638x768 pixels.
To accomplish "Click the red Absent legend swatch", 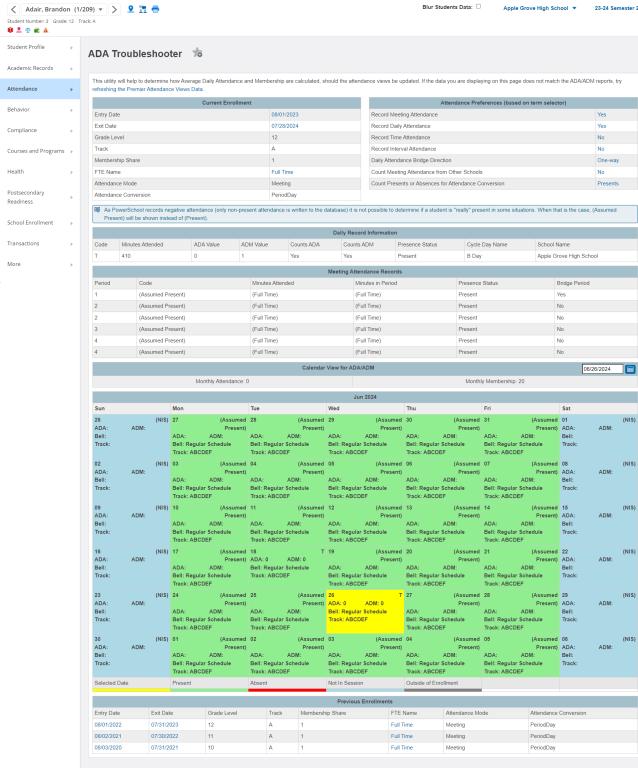I will (x=287, y=690).
